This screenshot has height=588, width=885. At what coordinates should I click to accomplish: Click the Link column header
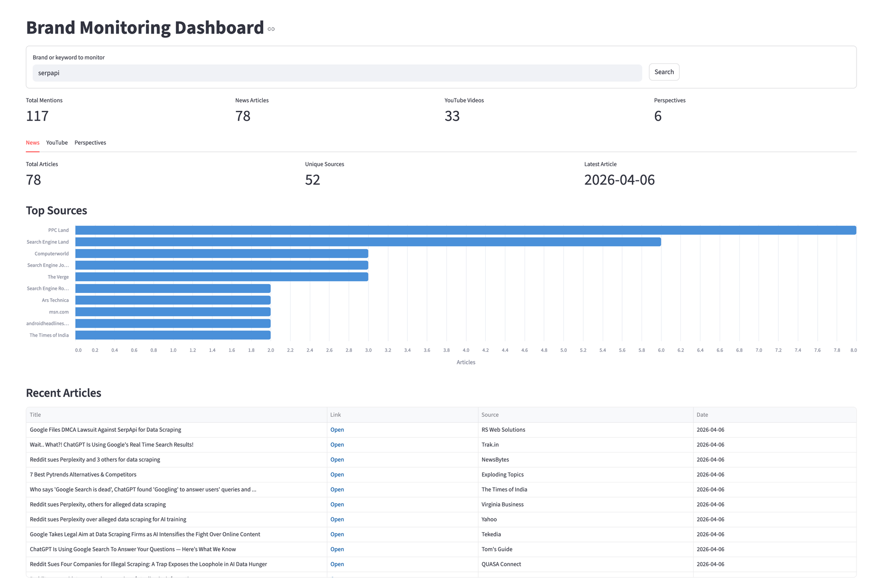click(402, 415)
